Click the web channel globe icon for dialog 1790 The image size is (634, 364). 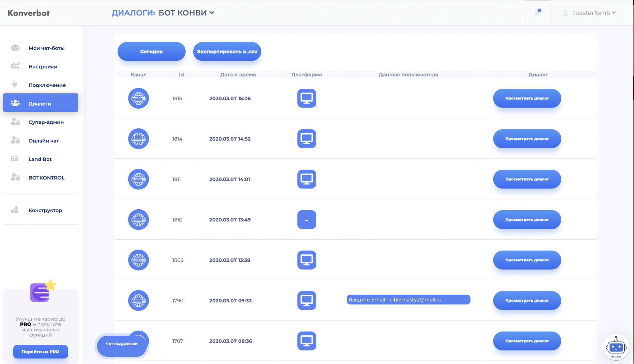point(138,301)
